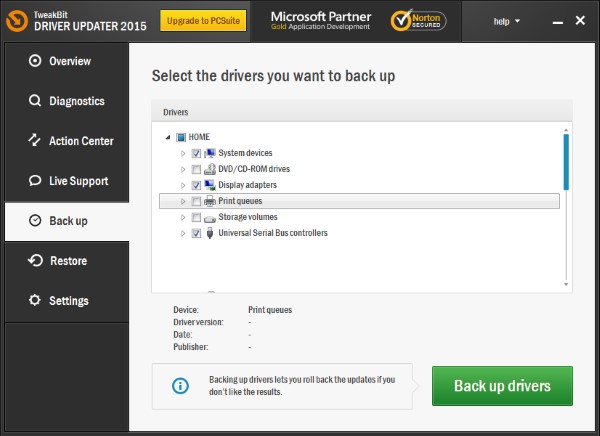Click the HOME computer icon
Viewport: 600px width, 436px height.
[x=181, y=137]
